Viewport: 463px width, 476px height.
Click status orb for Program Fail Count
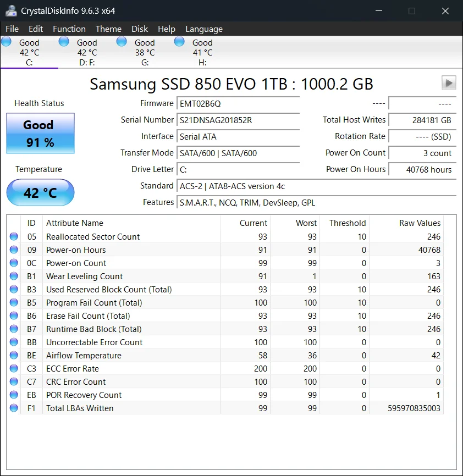(14, 302)
